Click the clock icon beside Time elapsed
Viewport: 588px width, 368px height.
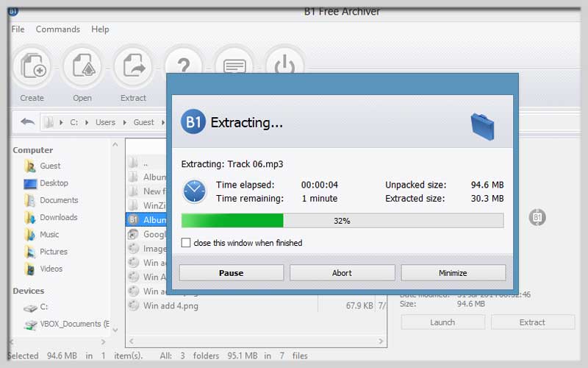pos(194,191)
